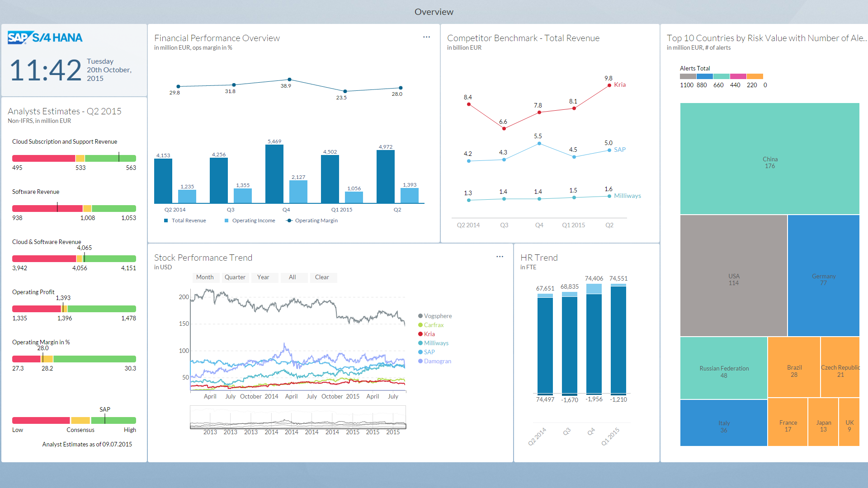This screenshot has width=868, height=488.
Task: Select the Czech Republic treemap tile
Action: coord(840,367)
